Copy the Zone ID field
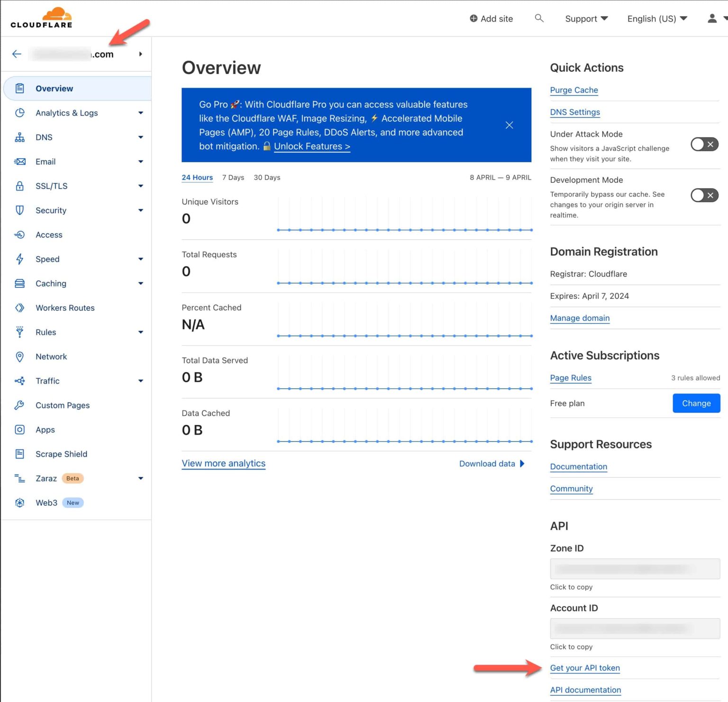728x702 pixels. 635,569
